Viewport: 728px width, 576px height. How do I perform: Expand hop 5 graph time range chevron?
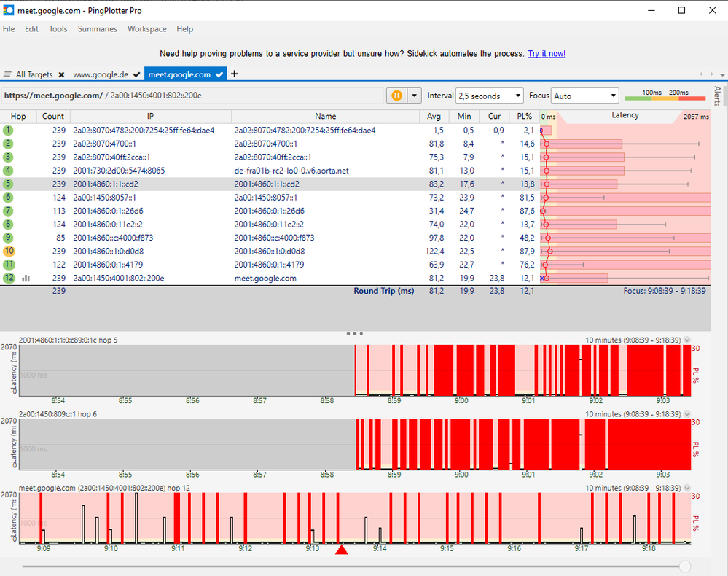tap(687, 340)
